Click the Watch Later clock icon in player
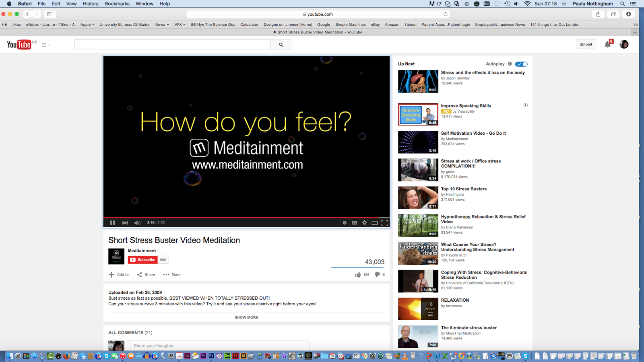 (345, 223)
